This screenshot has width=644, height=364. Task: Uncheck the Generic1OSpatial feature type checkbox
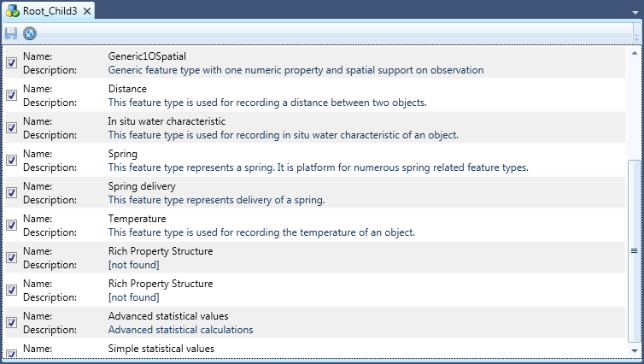11,63
